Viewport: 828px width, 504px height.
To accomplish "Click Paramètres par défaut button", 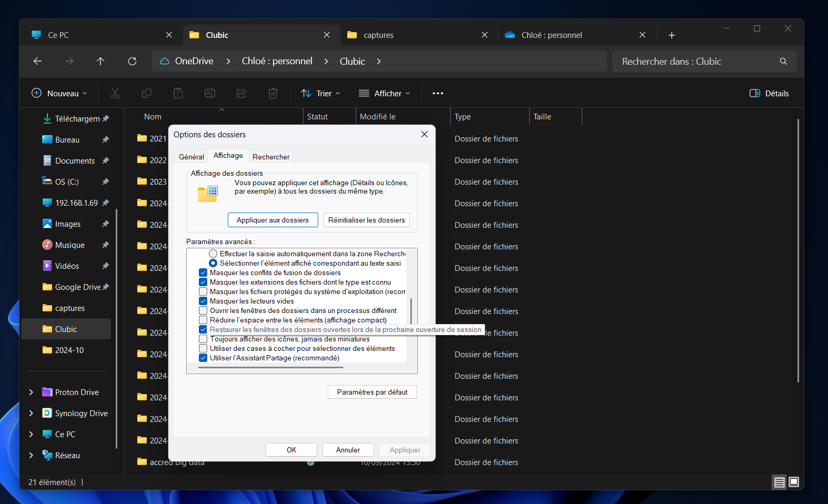I will [372, 392].
